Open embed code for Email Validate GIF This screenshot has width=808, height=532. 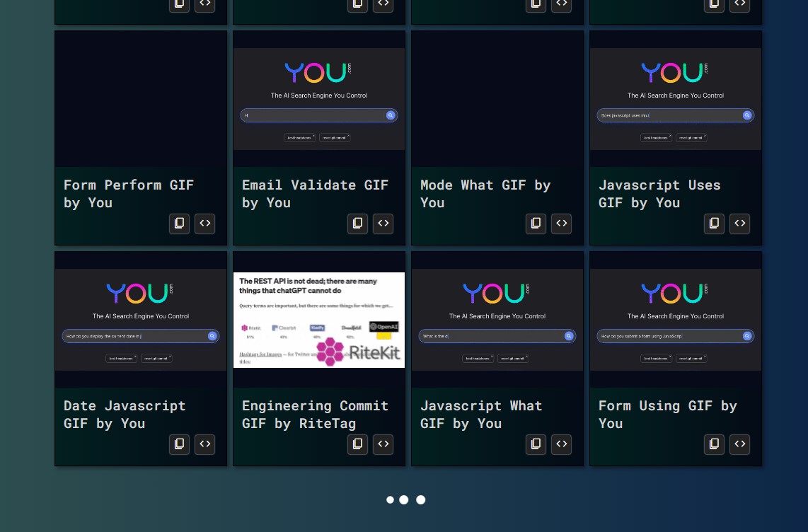pos(383,224)
